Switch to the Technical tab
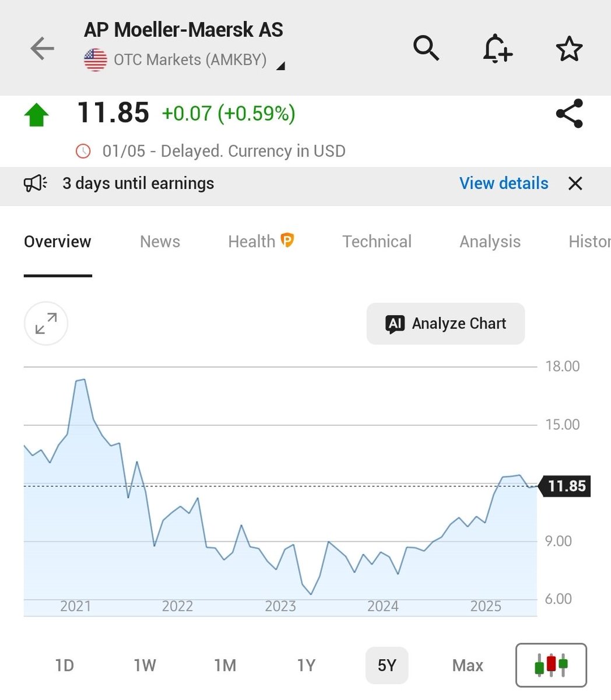The image size is (611, 700). (x=377, y=242)
